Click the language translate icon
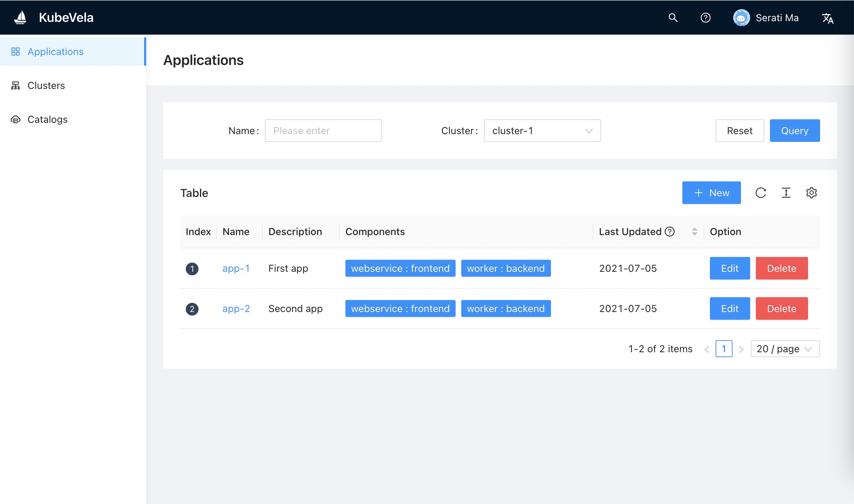This screenshot has height=504, width=854. (x=828, y=18)
